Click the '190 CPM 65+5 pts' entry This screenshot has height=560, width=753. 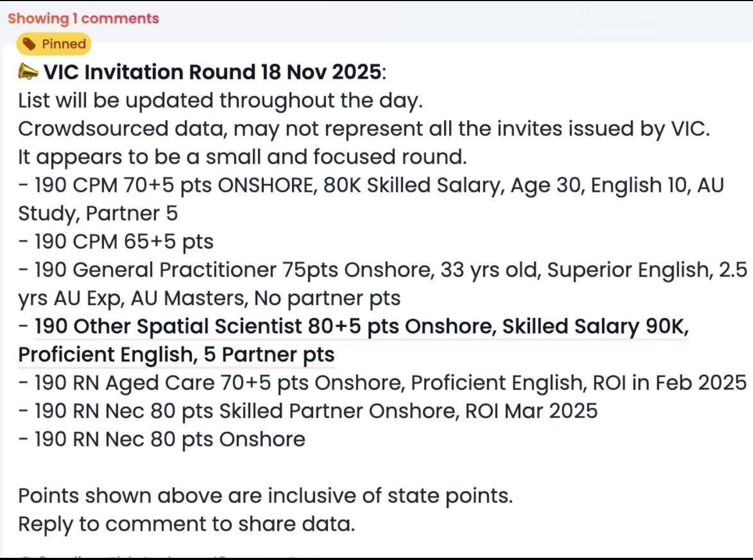[x=116, y=242]
